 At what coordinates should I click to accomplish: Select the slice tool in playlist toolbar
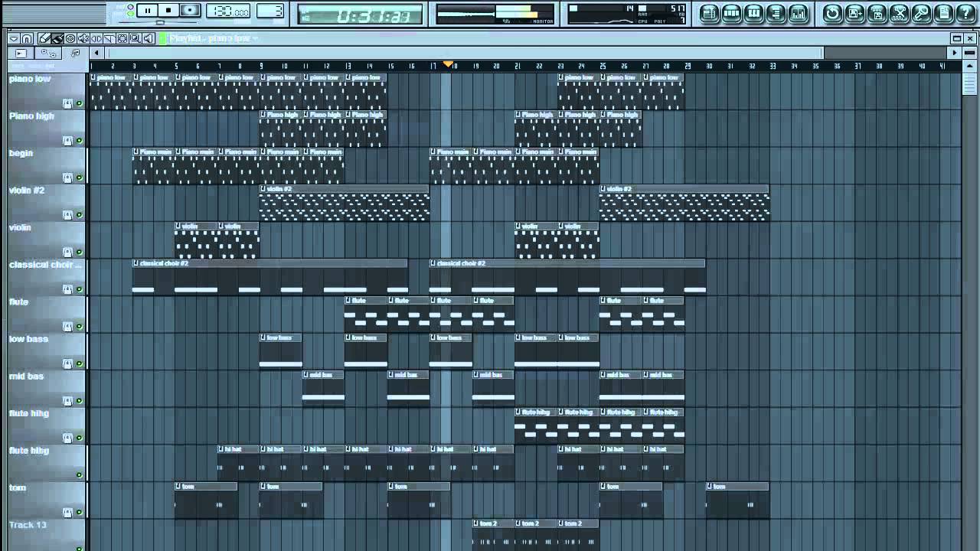[x=109, y=38]
